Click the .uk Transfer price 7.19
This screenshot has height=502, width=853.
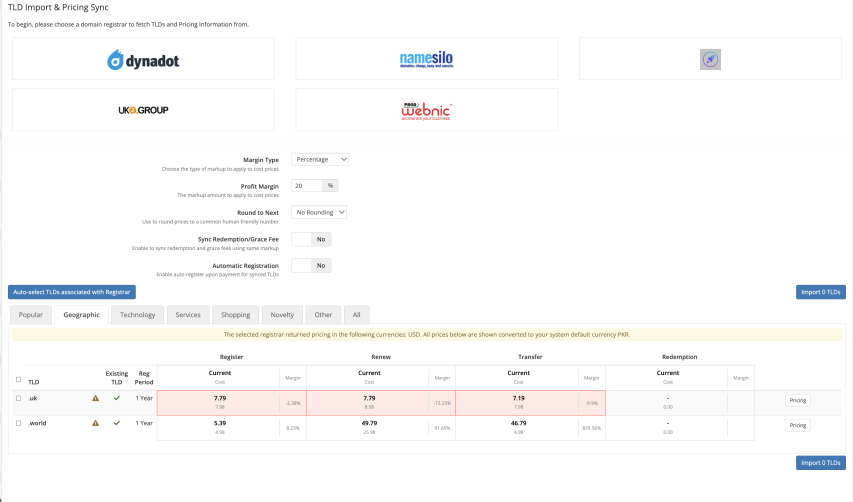click(518, 398)
